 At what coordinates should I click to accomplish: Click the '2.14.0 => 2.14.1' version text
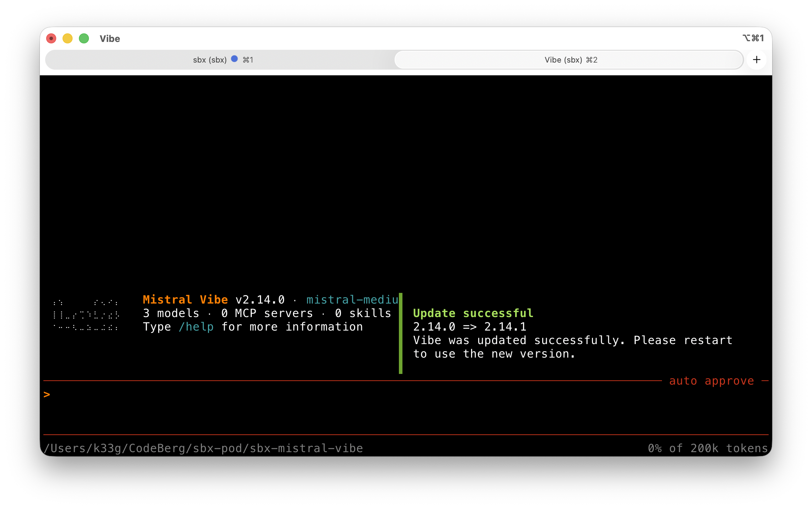470,327
